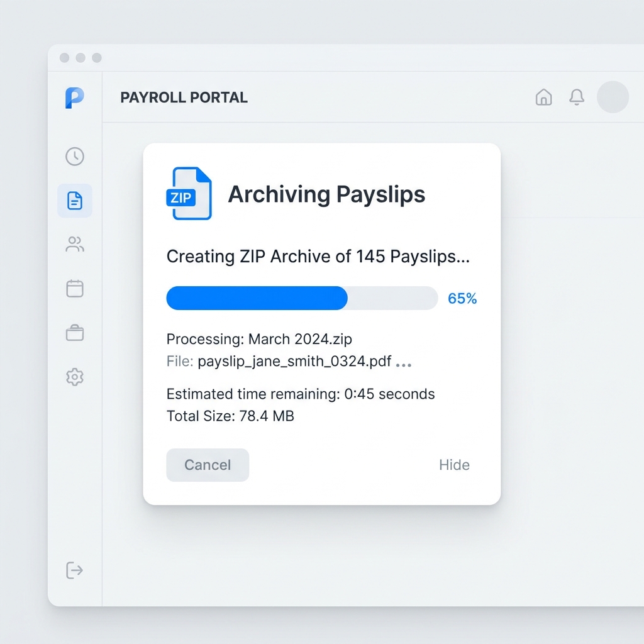Open the briefcase sidebar icon
Screen dimensions: 644x644
coord(75,333)
